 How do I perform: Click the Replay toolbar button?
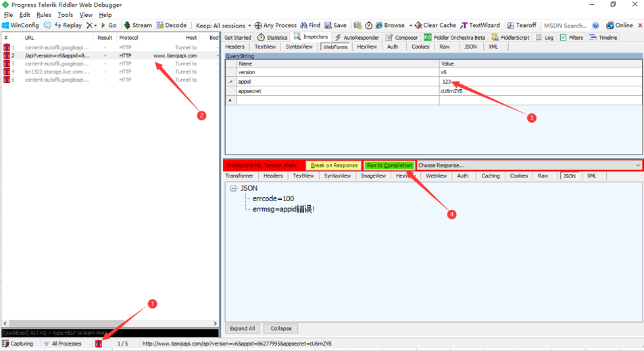pos(68,26)
